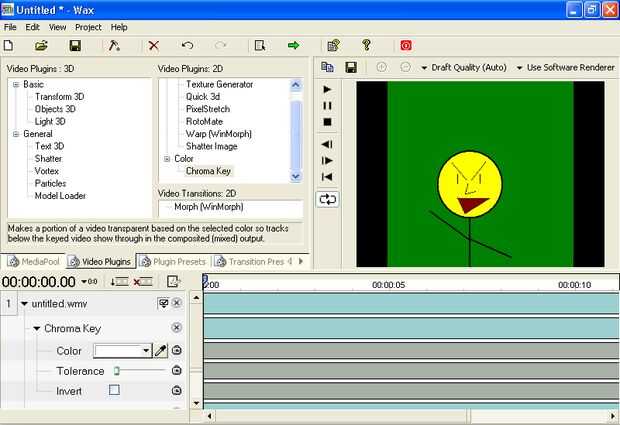Click the grayed-out Redo arrow icon
620x425 pixels.
220,45
